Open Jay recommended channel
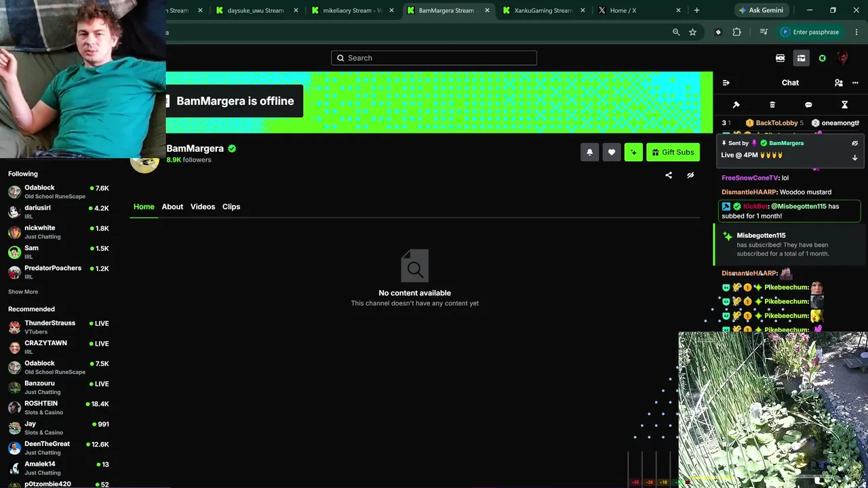Image resolution: width=868 pixels, height=488 pixels. coord(58,428)
